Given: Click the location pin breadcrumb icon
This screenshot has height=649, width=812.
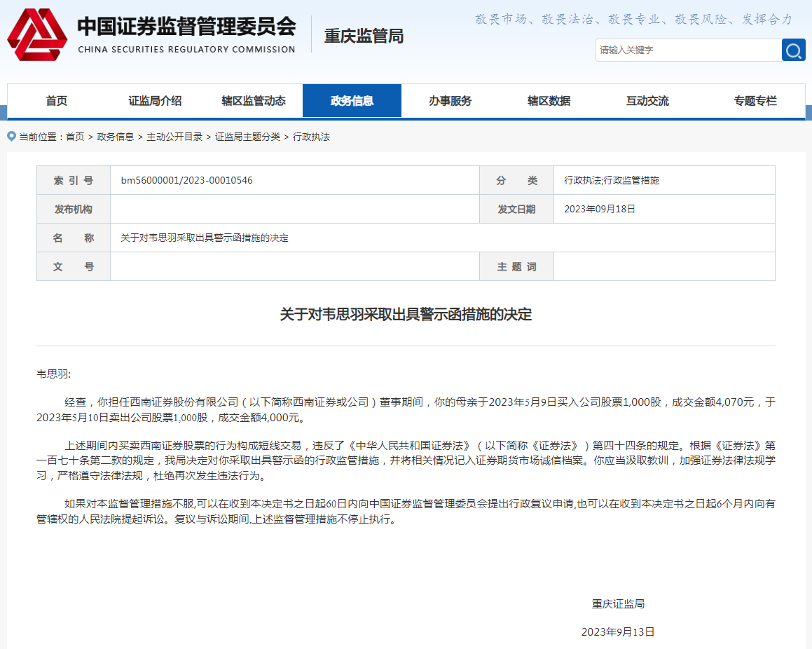Looking at the screenshot, I should tap(11, 136).
